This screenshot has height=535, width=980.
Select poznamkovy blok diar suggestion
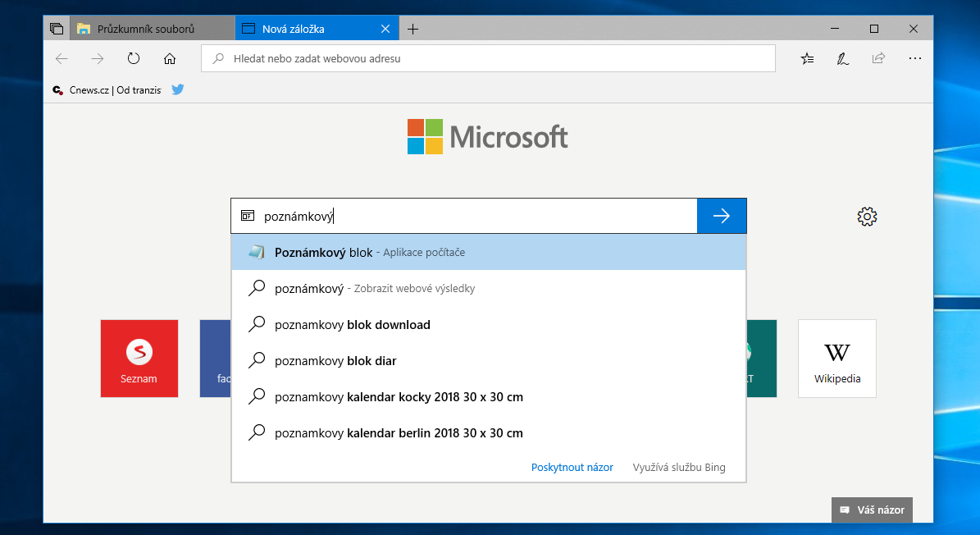point(335,361)
